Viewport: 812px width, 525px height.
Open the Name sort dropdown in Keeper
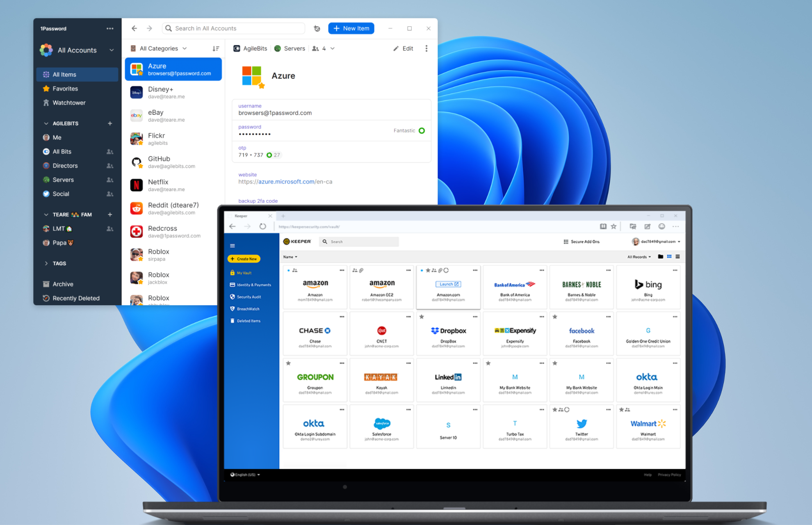[290, 257]
